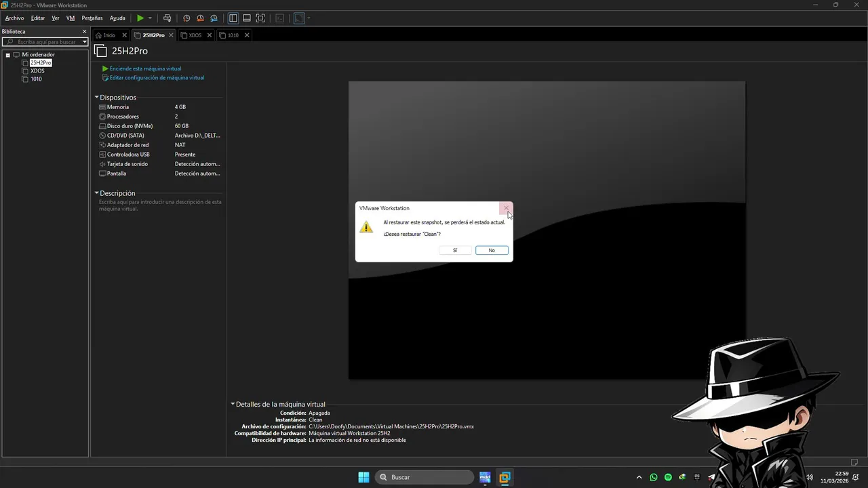Click the stretch guest display icon
868x488 pixels.
click(x=299, y=18)
